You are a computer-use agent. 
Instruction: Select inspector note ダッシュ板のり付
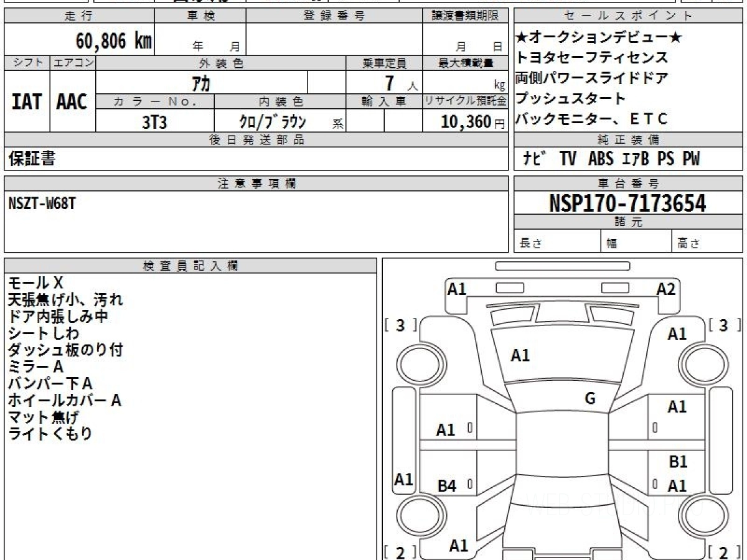65,350
